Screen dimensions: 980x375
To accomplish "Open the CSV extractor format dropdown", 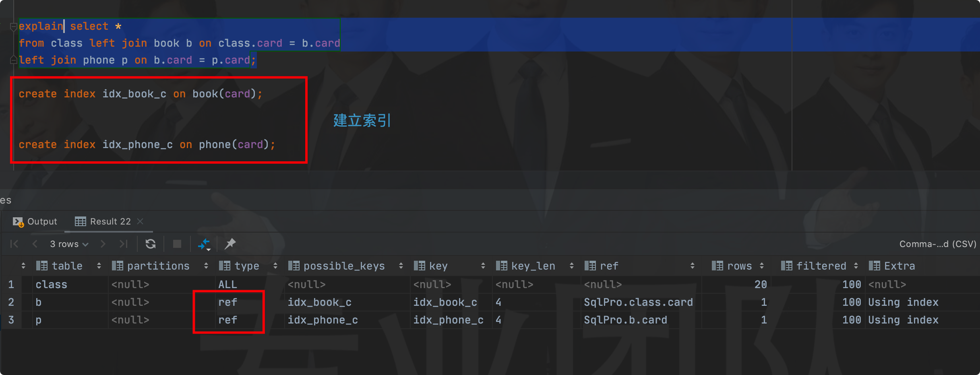I will tap(938, 244).
